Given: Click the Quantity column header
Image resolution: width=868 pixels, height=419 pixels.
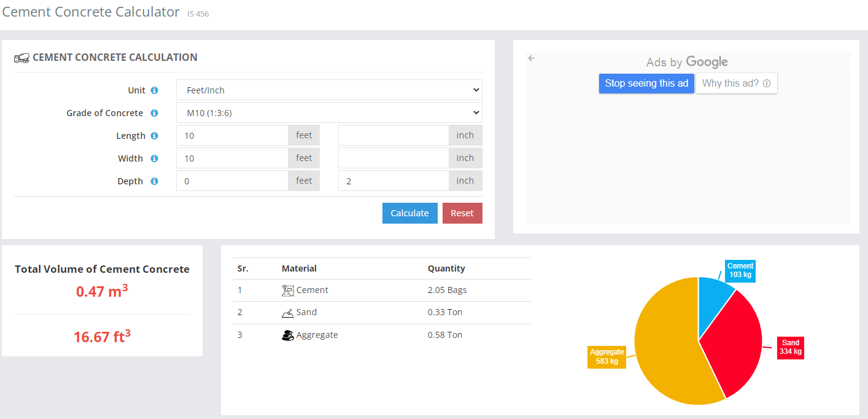Looking at the screenshot, I should point(446,268).
